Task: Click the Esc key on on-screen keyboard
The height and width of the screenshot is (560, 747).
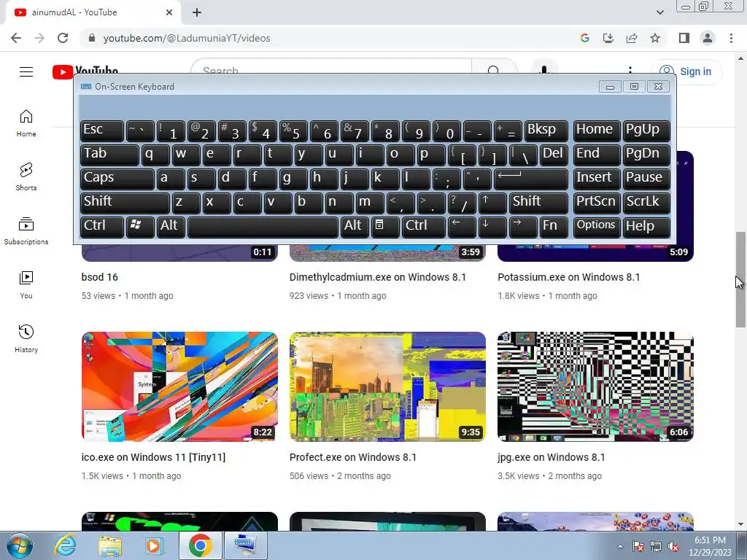Action: (102, 131)
